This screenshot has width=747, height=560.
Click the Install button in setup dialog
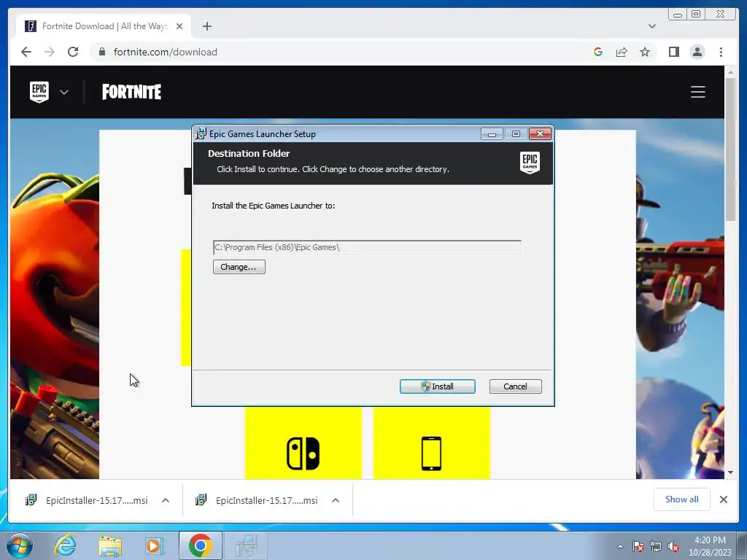pos(438,386)
